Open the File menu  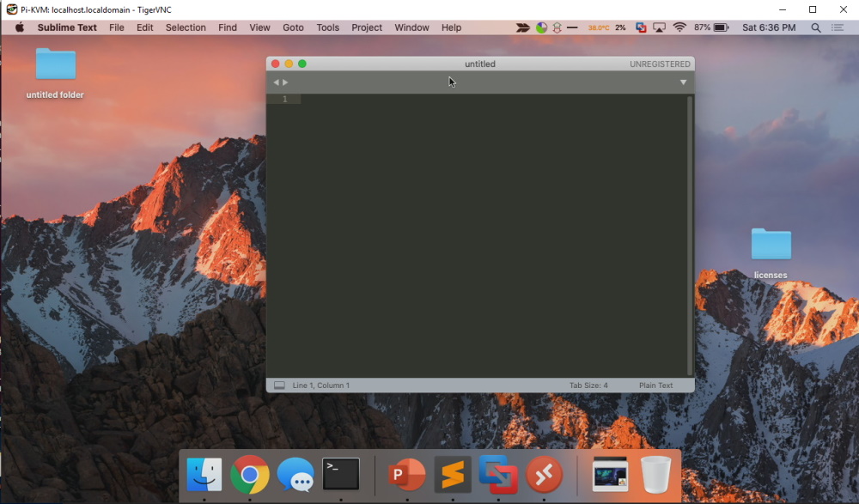[x=117, y=27]
